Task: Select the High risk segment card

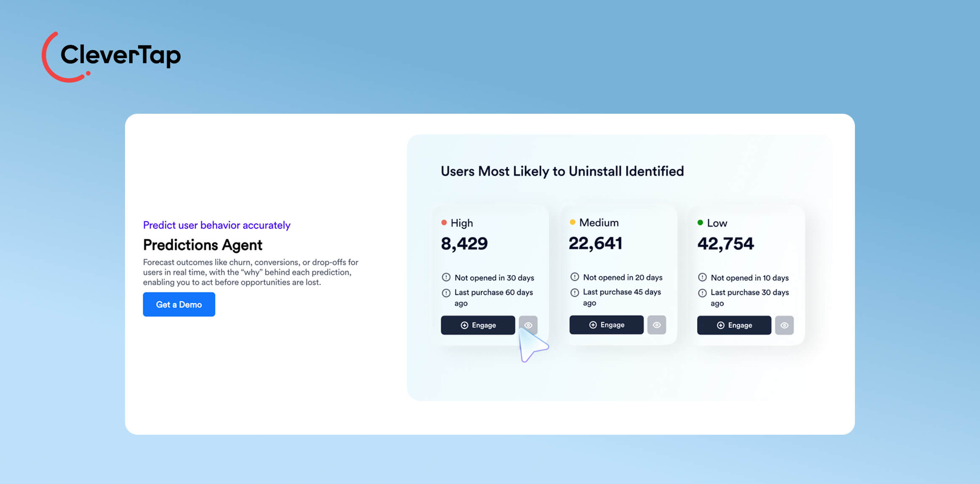Action: click(x=490, y=261)
